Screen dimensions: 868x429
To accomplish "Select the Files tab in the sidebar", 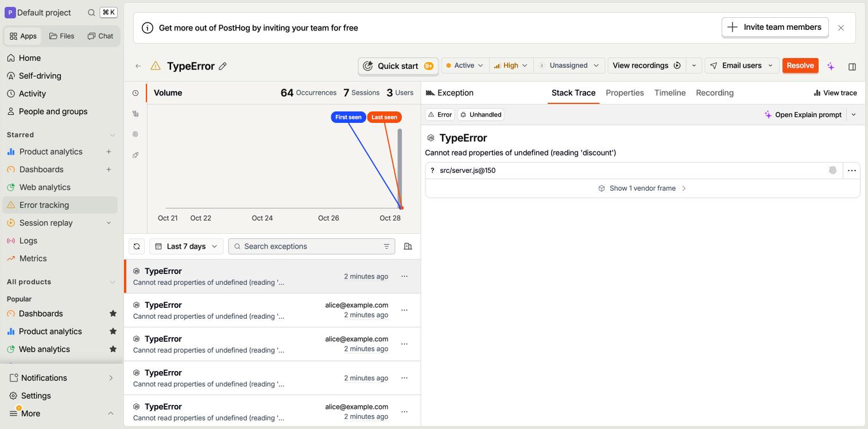I will [62, 36].
